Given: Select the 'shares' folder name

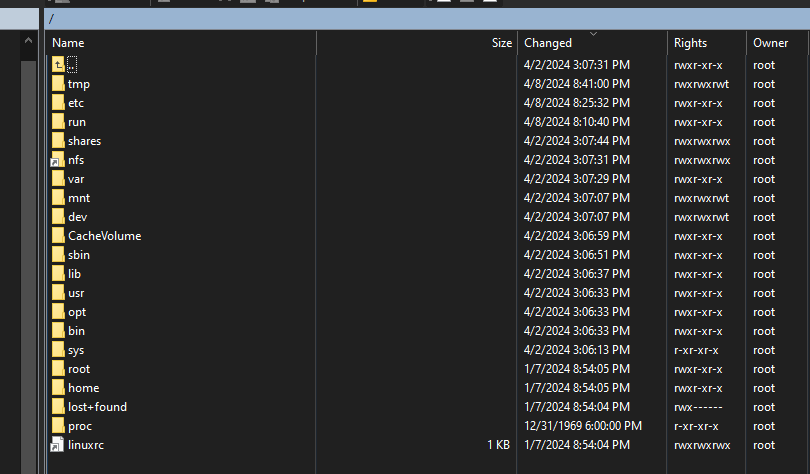Looking at the screenshot, I should 85,141.
